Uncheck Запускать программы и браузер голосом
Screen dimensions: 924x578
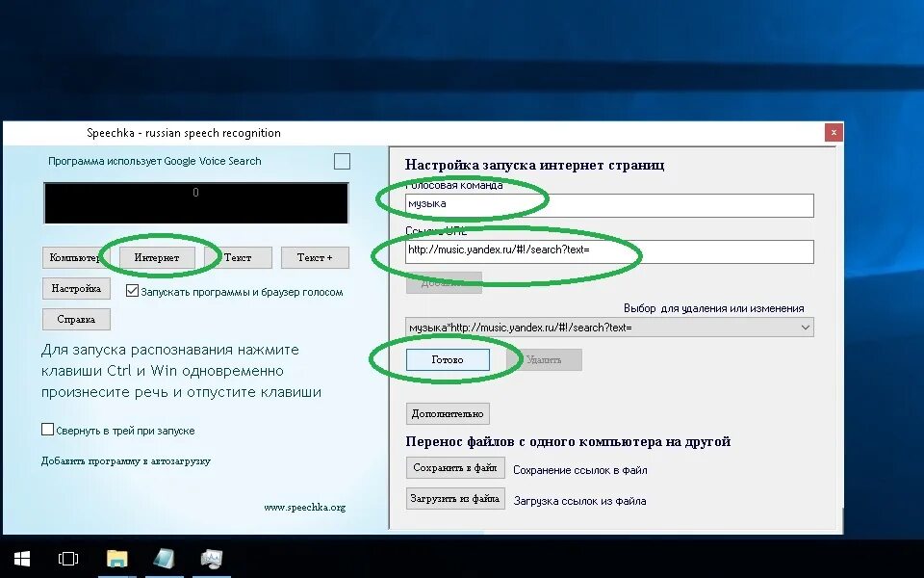pyautogui.click(x=132, y=291)
